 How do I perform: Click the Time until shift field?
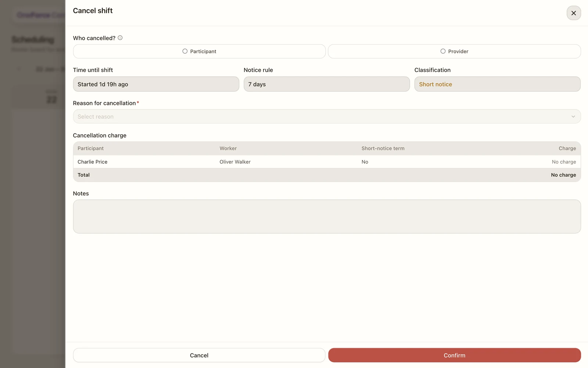(x=156, y=84)
